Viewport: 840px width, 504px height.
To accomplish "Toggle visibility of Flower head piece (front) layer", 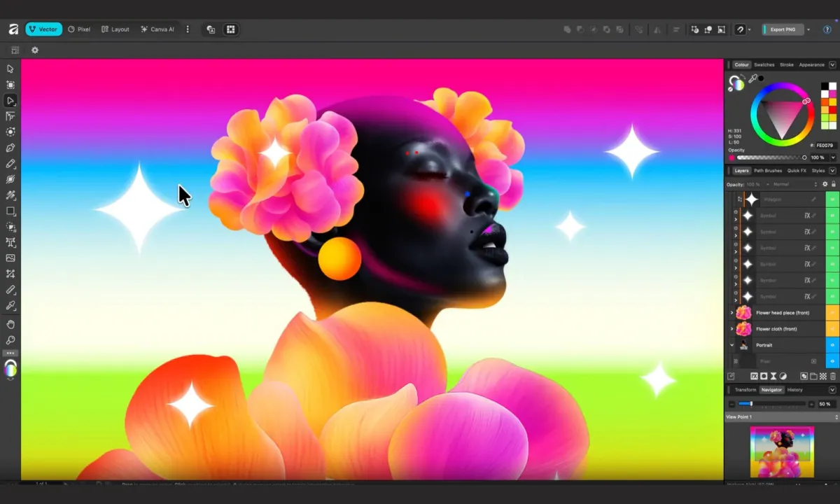I will (832, 312).
